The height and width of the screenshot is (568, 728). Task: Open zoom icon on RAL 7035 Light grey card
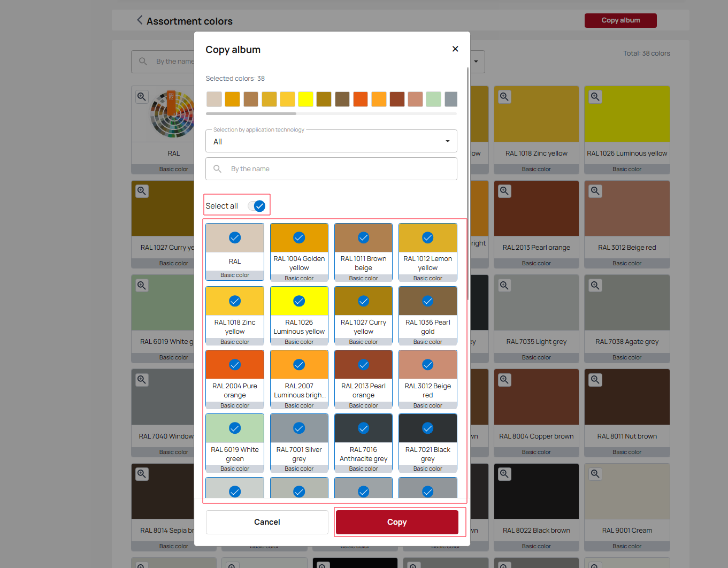(504, 285)
